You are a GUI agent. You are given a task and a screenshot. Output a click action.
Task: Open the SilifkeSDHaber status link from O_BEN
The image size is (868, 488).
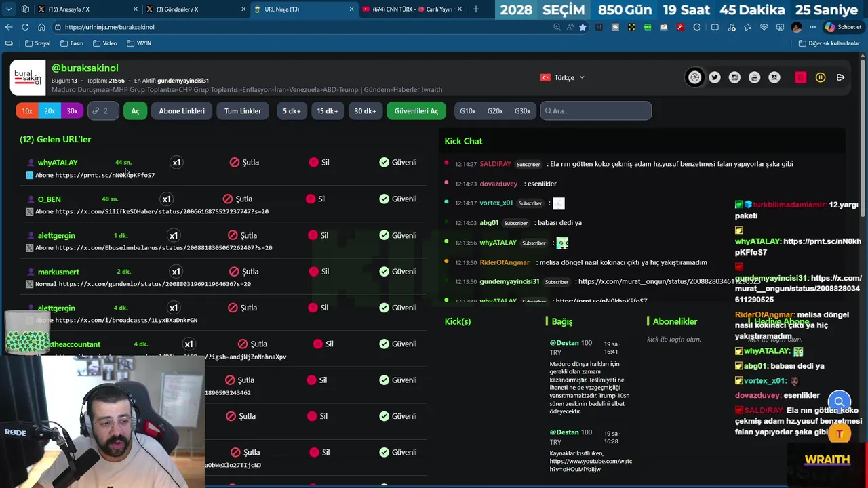coord(162,211)
